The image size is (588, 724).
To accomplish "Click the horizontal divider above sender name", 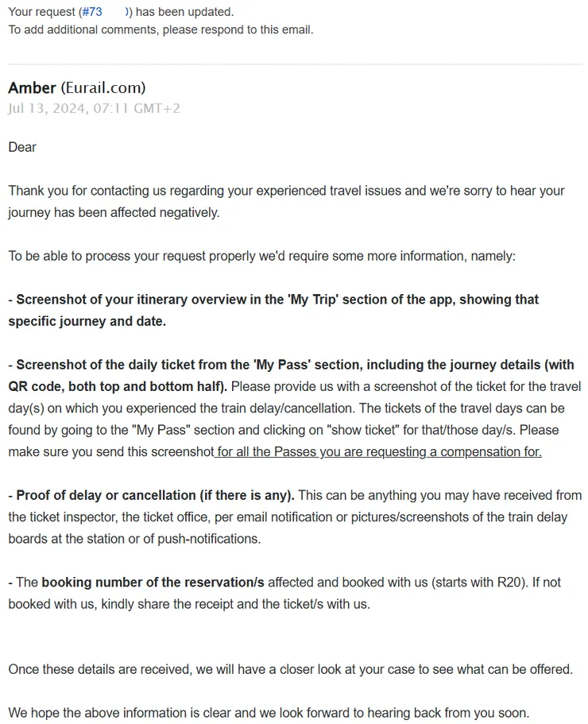I will 294,64.
